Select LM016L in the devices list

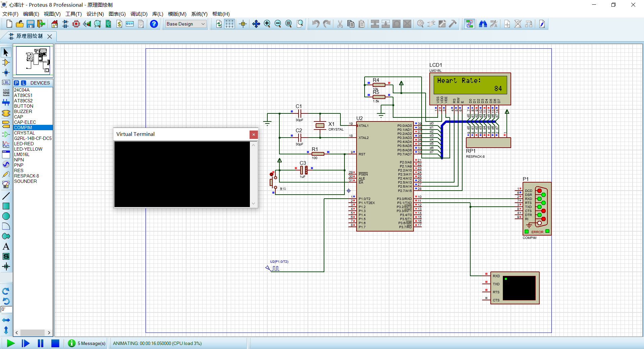click(x=33, y=154)
